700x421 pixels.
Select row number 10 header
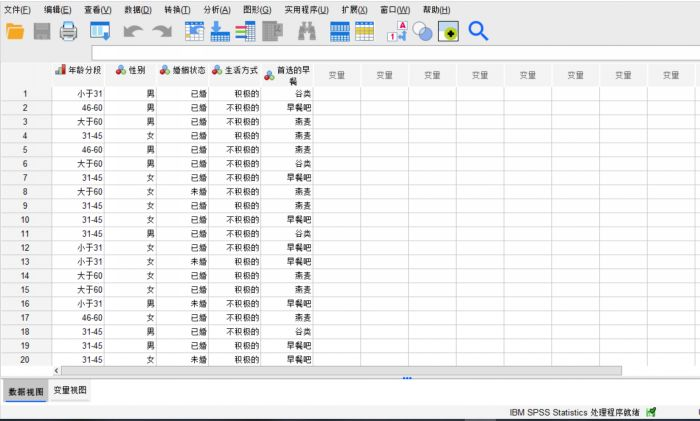pyautogui.click(x=25, y=220)
